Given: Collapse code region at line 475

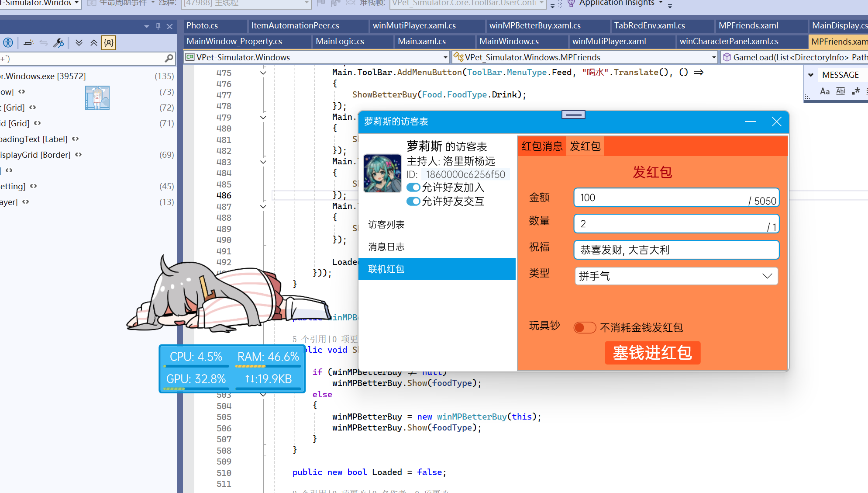Looking at the screenshot, I should pyautogui.click(x=263, y=73).
